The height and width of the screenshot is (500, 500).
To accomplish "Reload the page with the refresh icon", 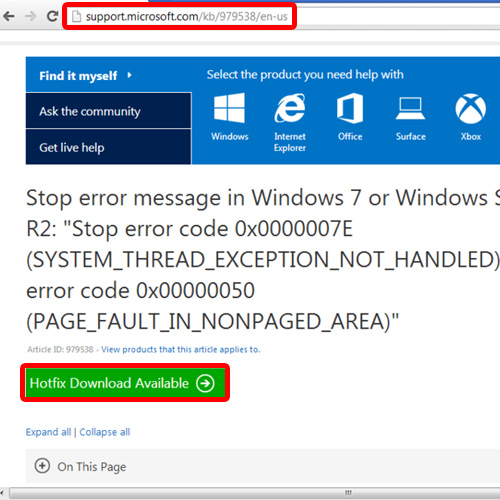I will [52, 16].
